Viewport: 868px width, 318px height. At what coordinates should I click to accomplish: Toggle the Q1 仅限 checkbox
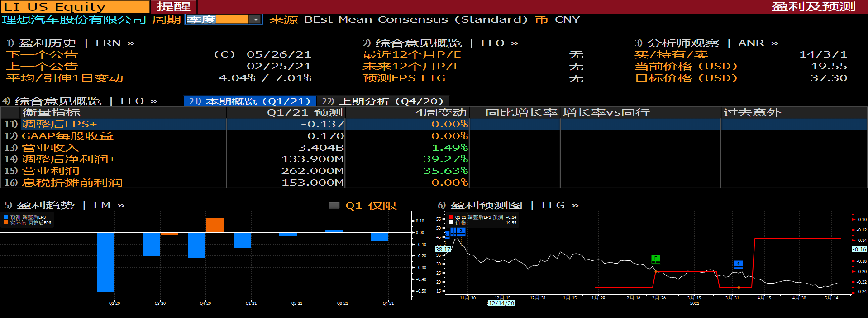(x=334, y=206)
